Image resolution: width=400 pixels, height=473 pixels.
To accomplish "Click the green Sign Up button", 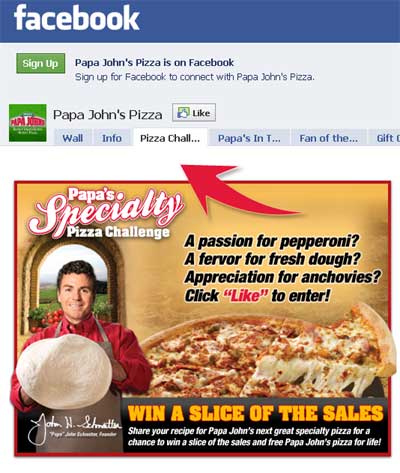I will tap(40, 63).
